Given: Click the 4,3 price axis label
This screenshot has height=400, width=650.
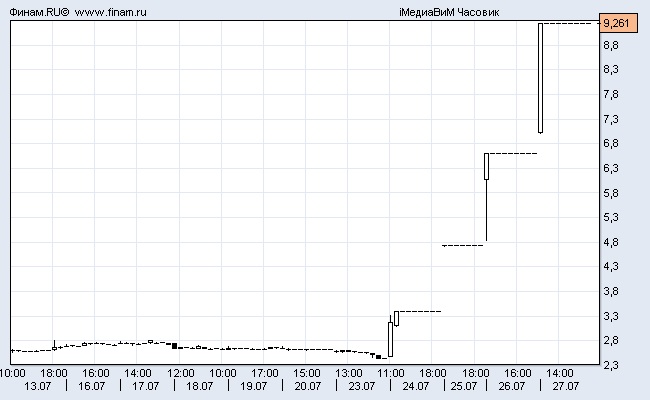Looking at the screenshot, I should tap(611, 266).
